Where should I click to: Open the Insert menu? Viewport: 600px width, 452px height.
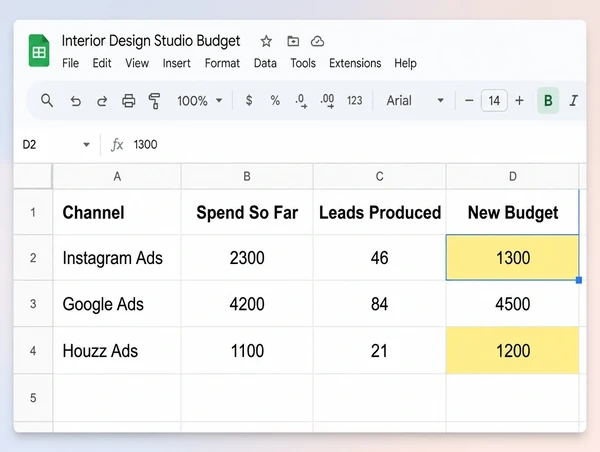point(176,63)
